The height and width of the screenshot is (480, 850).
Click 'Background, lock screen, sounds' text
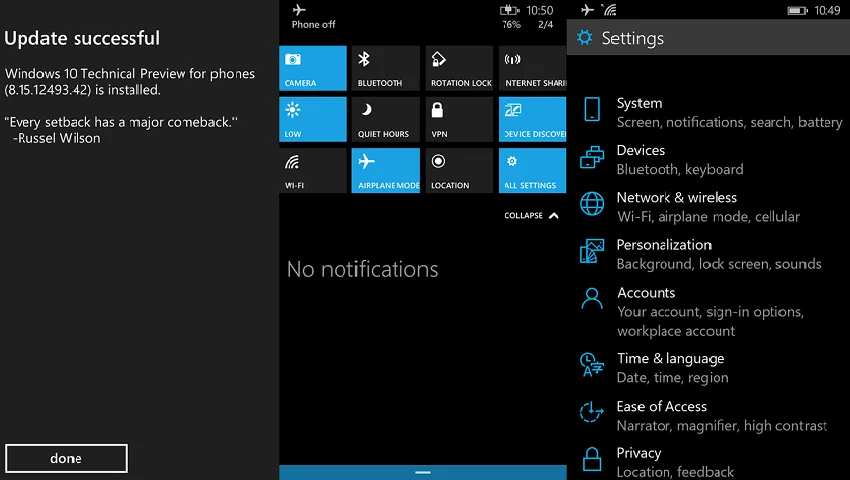tap(719, 264)
